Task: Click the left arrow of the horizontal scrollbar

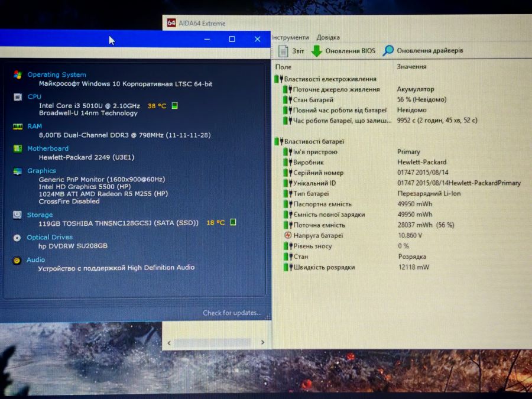Action: [x=169, y=343]
